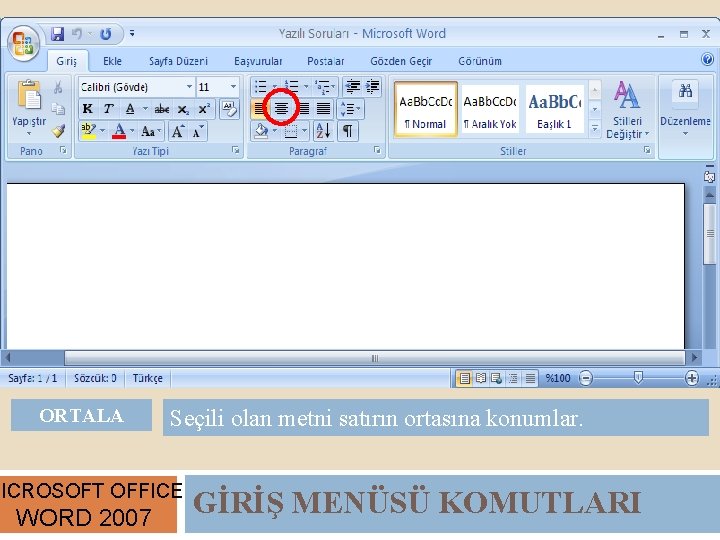The image size is (720, 540).
Task: Apply red font color
Action: coord(119,131)
